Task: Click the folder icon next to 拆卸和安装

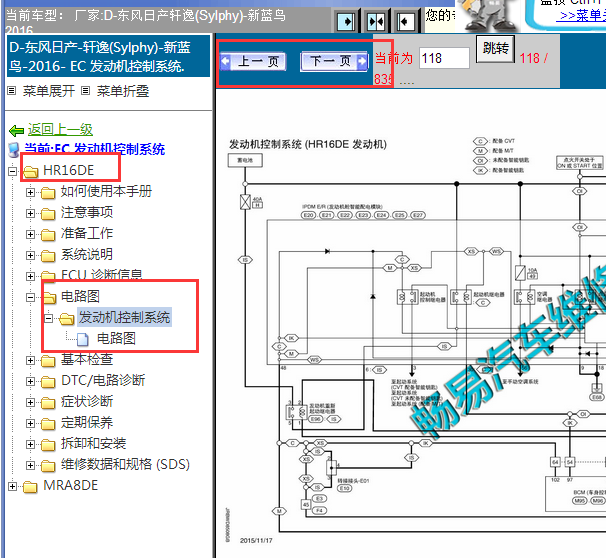Action: [48, 445]
